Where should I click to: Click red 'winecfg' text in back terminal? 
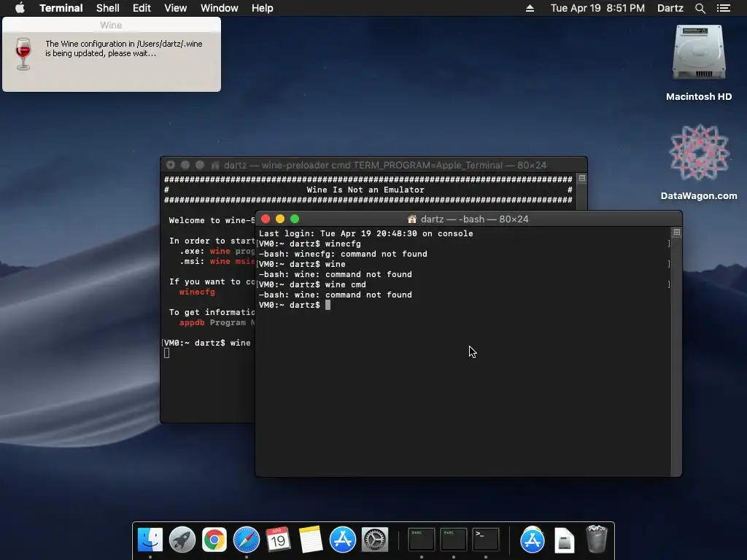click(x=197, y=292)
